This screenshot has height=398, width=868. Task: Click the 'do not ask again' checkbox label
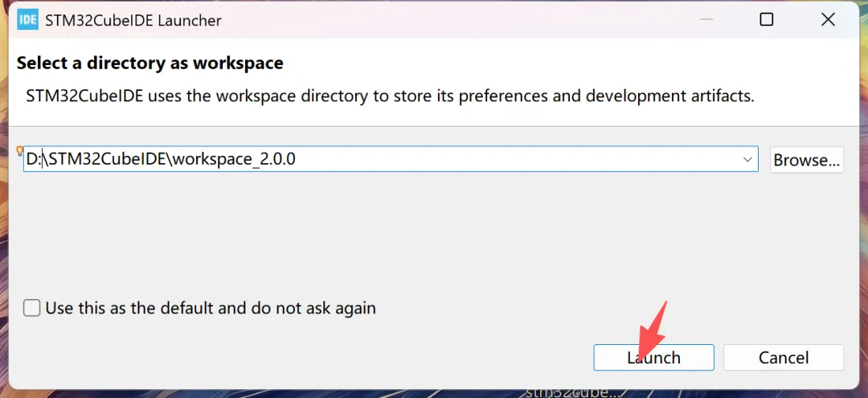click(x=211, y=308)
